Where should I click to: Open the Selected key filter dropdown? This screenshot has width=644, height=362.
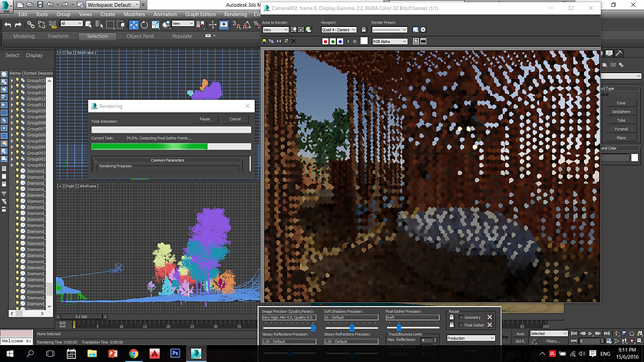(x=548, y=334)
